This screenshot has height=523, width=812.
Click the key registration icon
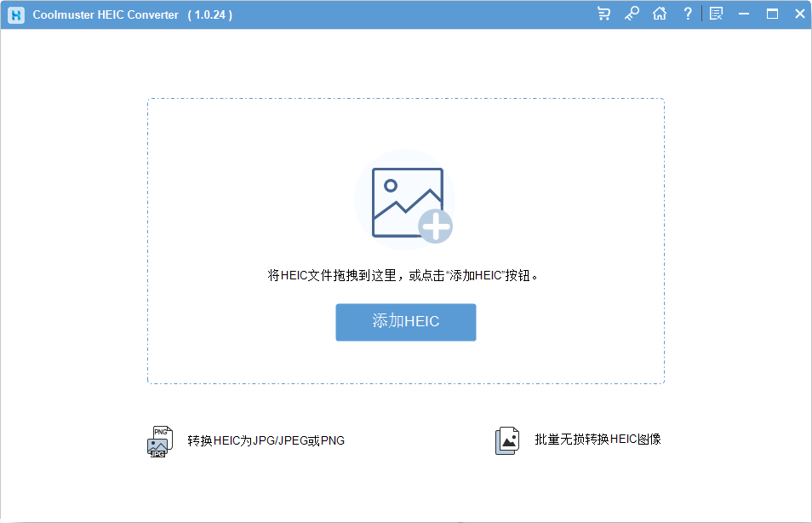pos(632,14)
